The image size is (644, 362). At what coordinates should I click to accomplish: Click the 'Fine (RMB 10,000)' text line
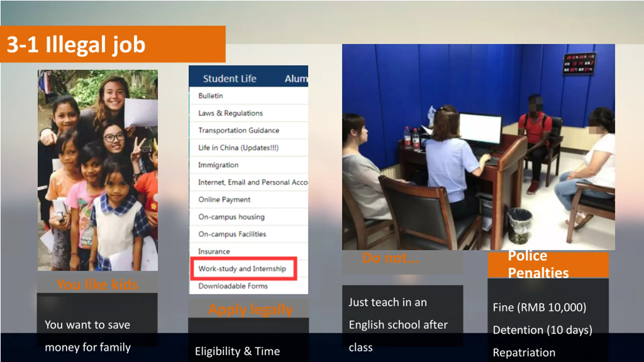(x=539, y=307)
